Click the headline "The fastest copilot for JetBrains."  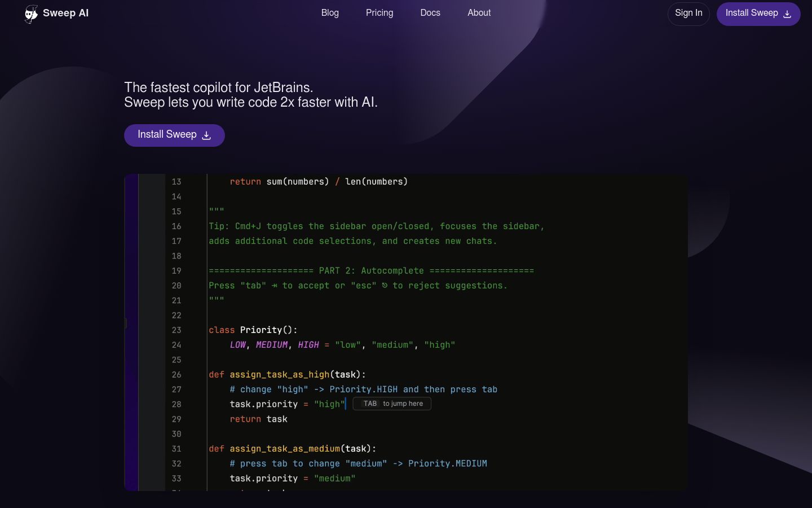pos(219,87)
